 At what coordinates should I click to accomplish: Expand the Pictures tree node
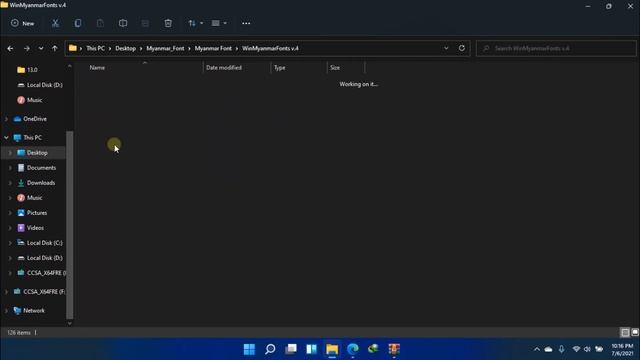(10, 213)
